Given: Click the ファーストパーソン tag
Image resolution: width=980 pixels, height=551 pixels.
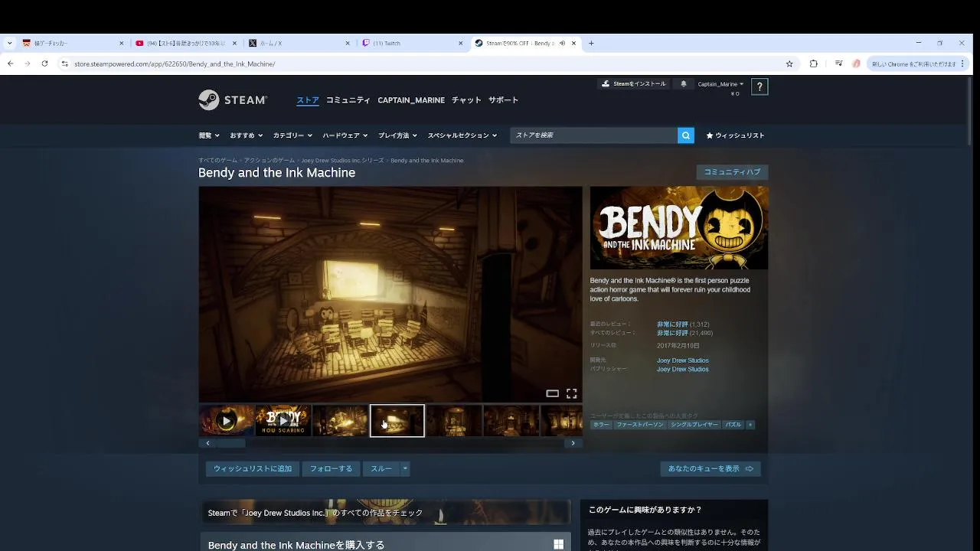Looking at the screenshot, I should pos(640,425).
